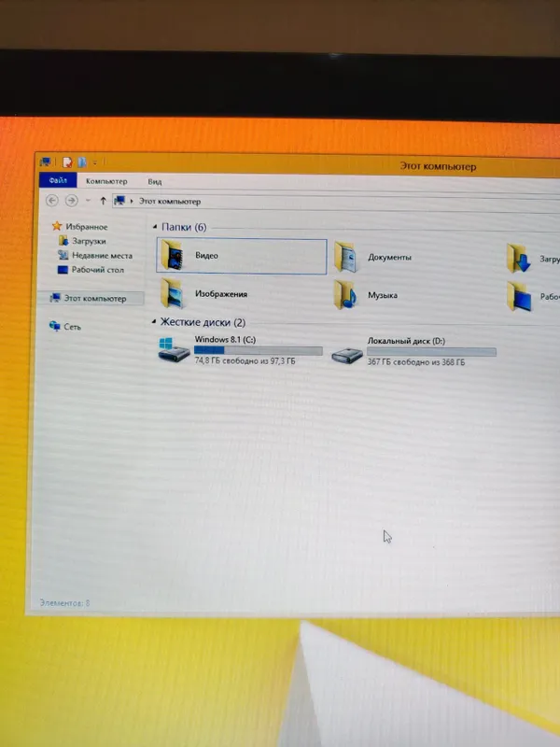Collapse the Жесткие диски (2) group
The image size is (560, 747).
(x=154, y=322)
